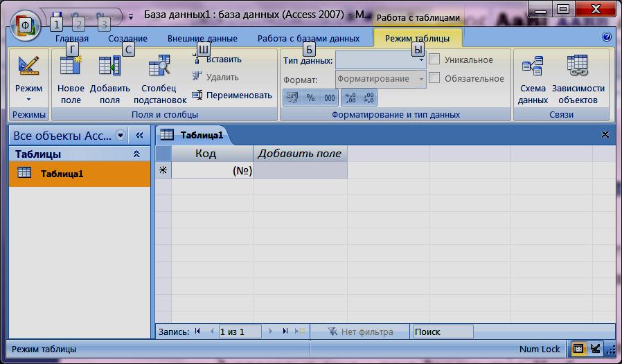Click the Столбец подстановок icon
This screenshot has height=364, width=622.
tap(160, 66)
